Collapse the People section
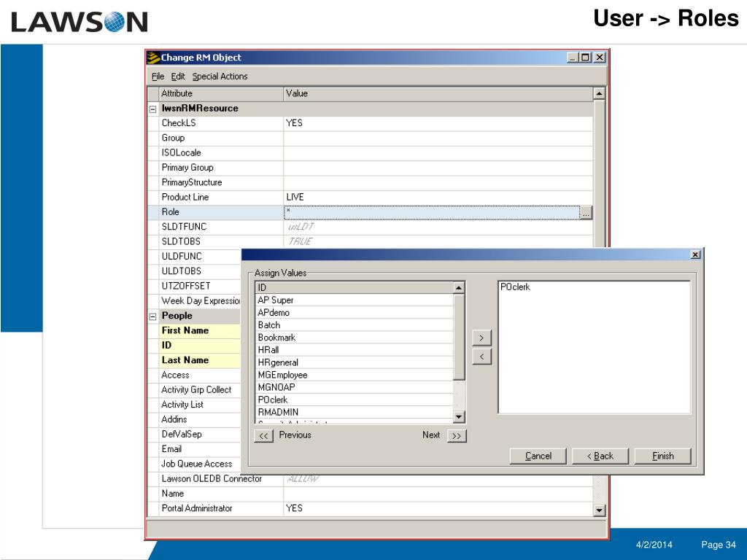Viewport: 747px width, 560px height. coord(153,316)
